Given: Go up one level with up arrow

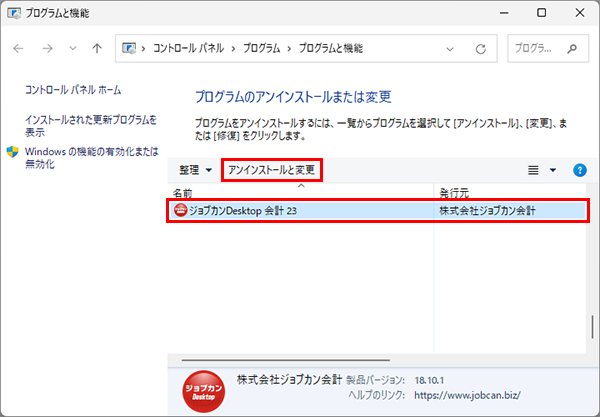Looking at the screenshot, I should click(x=97, y=48).
